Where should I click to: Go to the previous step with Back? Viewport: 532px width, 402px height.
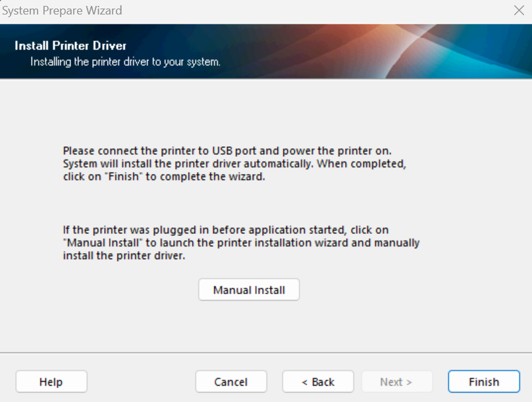click(x=318, y=382)
